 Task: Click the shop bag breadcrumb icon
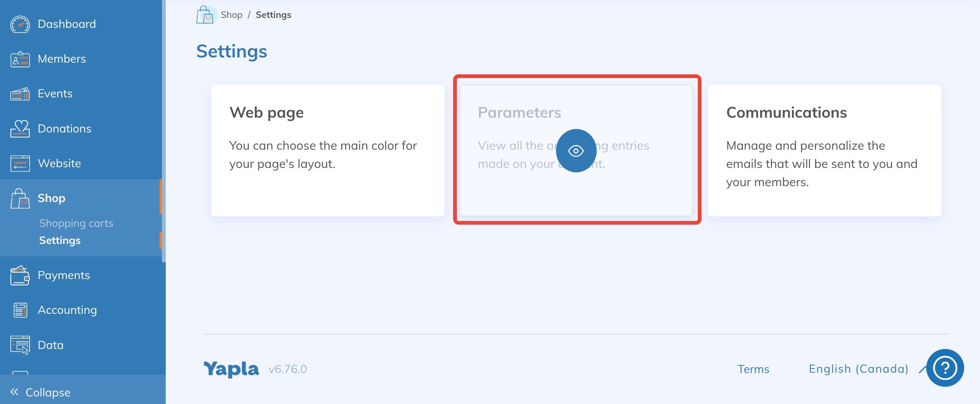[x=206, y=14]
